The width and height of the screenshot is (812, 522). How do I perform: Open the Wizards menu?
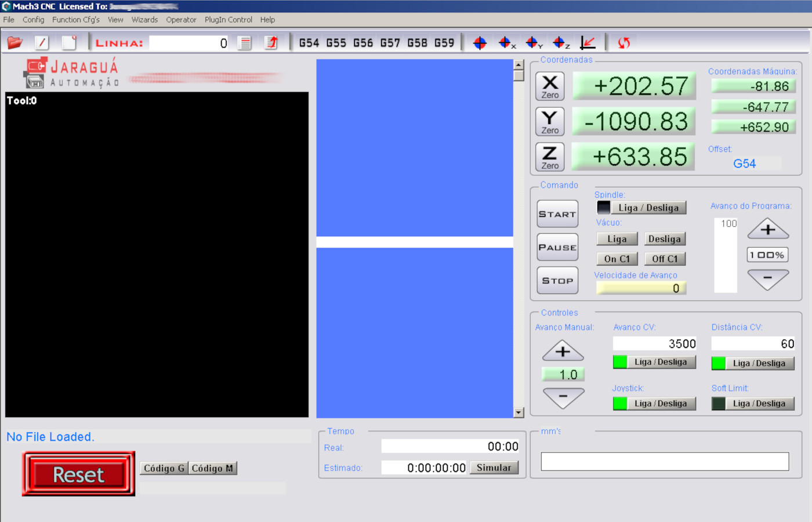[144, 20]
